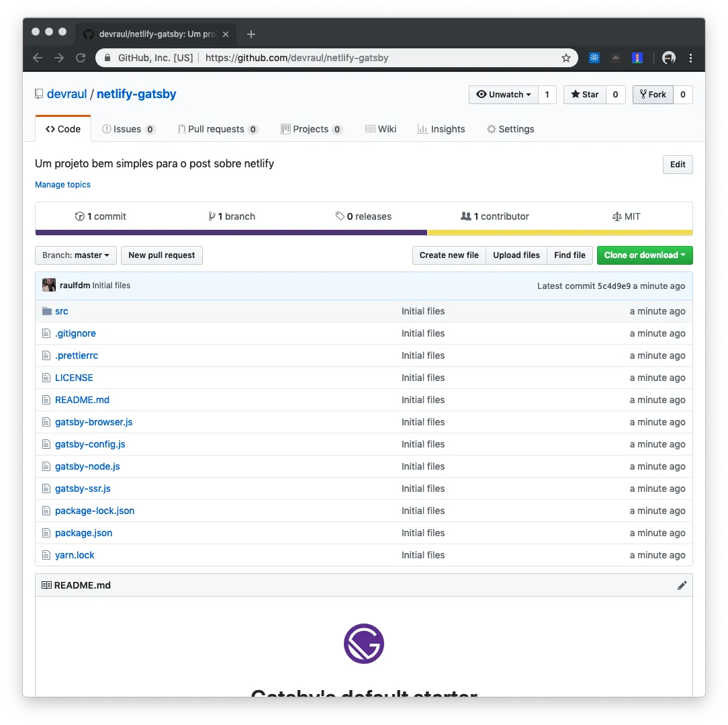This screenshot has width=728, height=725.
Task: Click the yarn.lock file icon
Action: click(46, 555)
